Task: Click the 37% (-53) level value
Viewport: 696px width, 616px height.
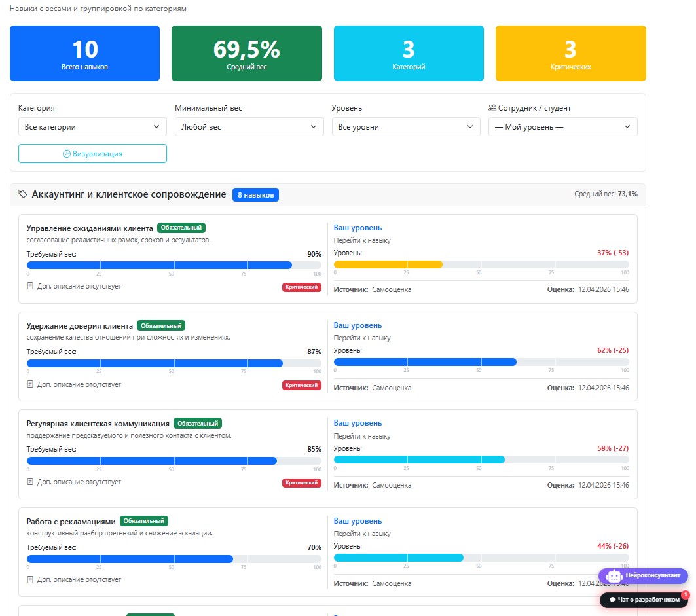Action: click(x=613, y=253)
